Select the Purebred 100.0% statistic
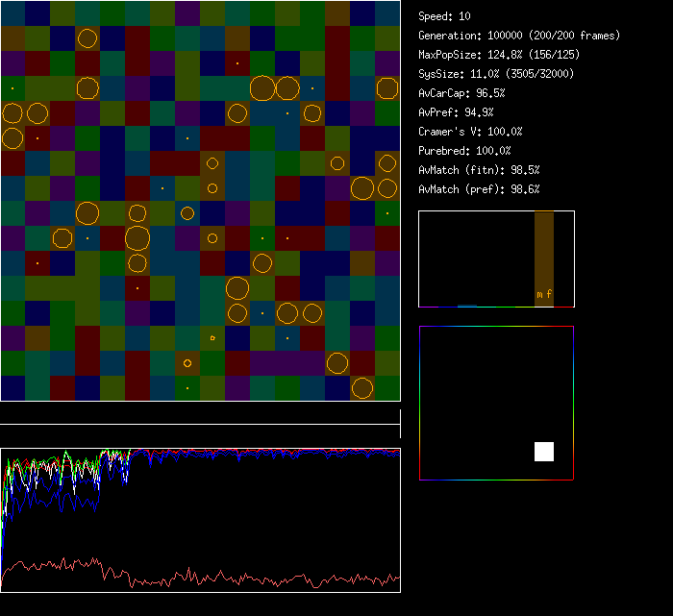This screenshot has height=616, width=673. point(464,151)
